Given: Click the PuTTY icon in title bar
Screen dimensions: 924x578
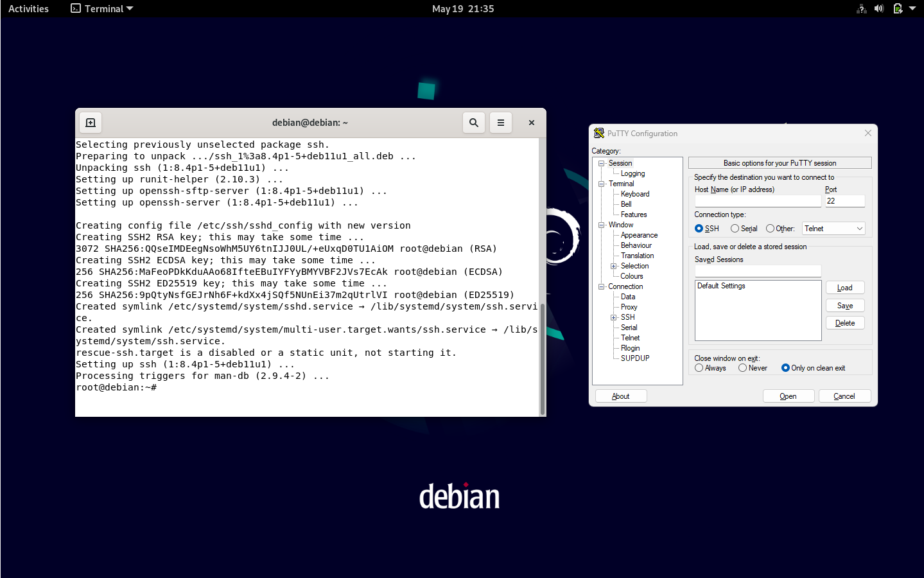Looking at the screenshot, I should pos(599,133).
